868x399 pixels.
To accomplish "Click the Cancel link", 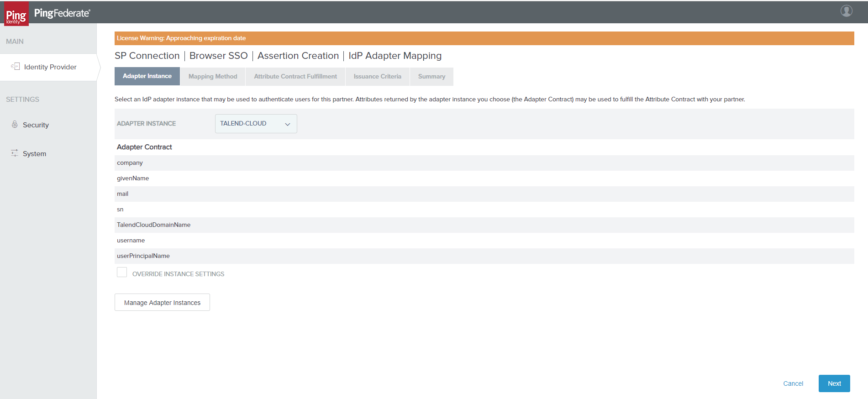I will 793,383.
